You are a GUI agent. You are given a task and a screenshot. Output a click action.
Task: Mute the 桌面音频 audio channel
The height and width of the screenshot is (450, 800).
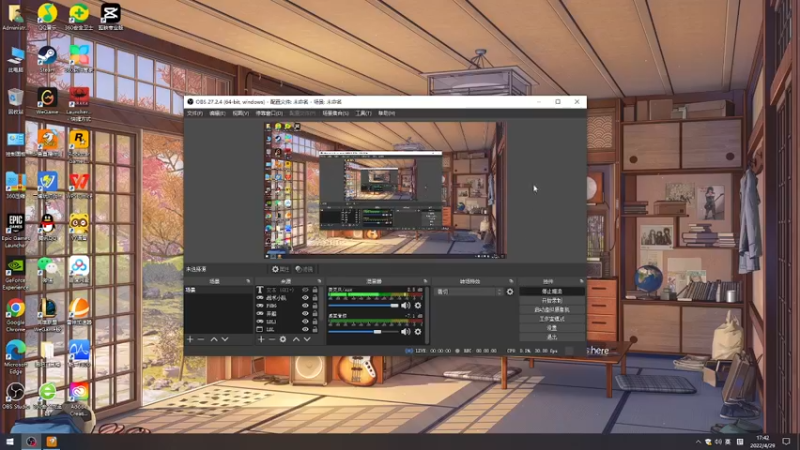tap(406, 332)
